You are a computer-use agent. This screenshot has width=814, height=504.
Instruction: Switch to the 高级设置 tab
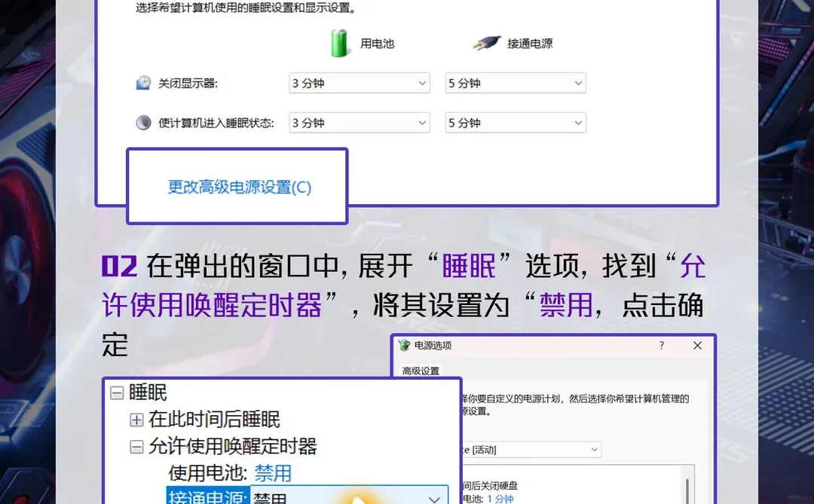pos(421,370)
